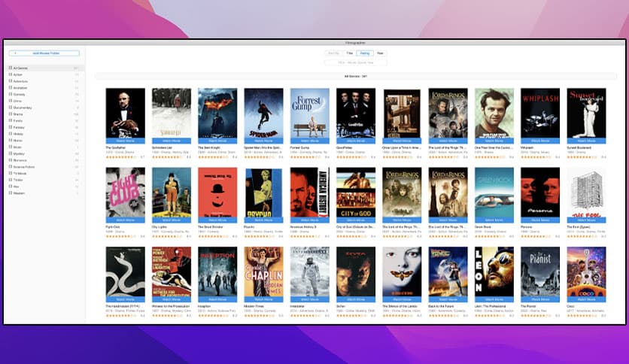This screenshot has height=364, width=629.
Task: Click the film icon beside History genre
Action: point(11,134)
